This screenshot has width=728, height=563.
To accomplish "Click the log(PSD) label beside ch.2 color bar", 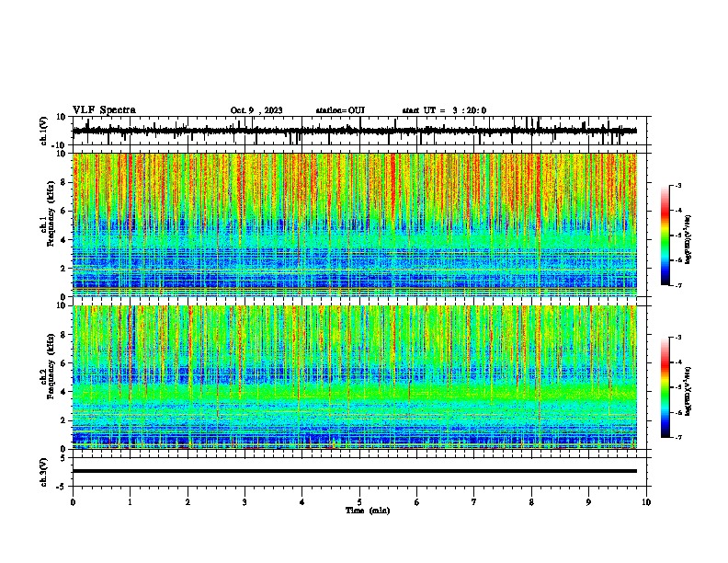I will [x=688, y=391].
